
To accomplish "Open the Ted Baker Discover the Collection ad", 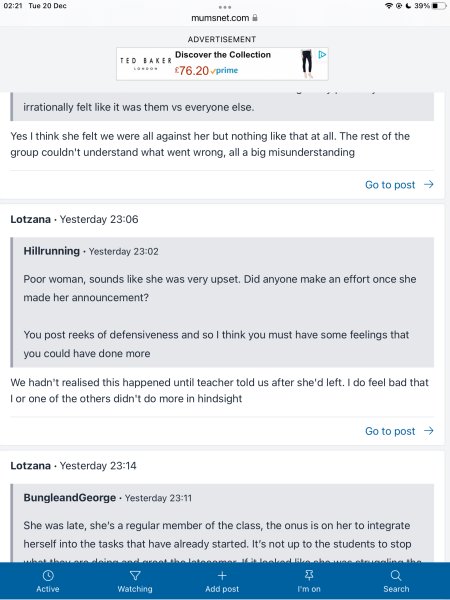I will point(222,64).
